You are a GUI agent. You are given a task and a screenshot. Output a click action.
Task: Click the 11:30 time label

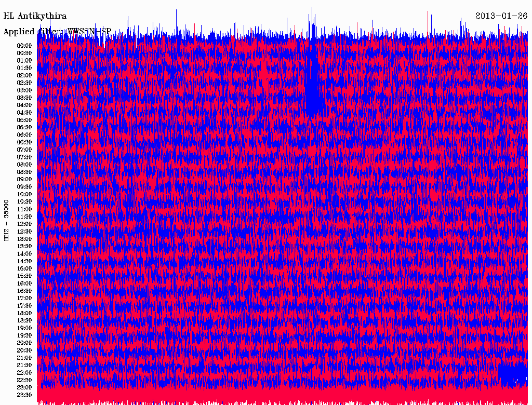24,217
